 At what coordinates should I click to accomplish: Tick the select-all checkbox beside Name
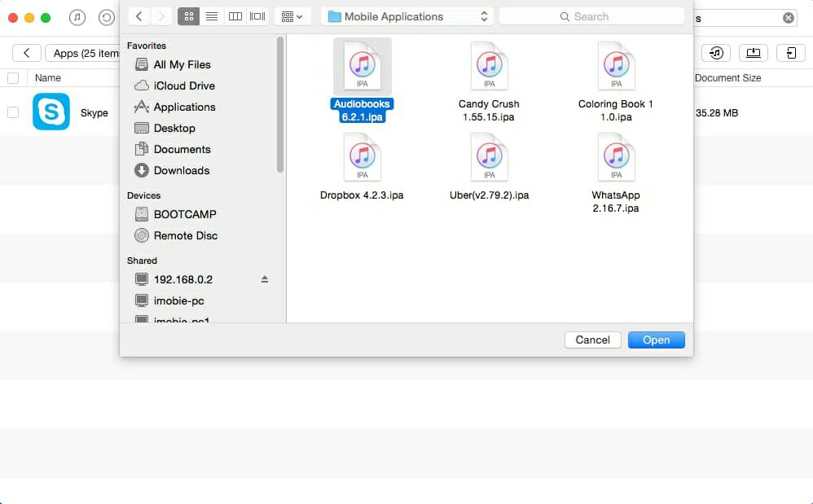click(13, 78)
